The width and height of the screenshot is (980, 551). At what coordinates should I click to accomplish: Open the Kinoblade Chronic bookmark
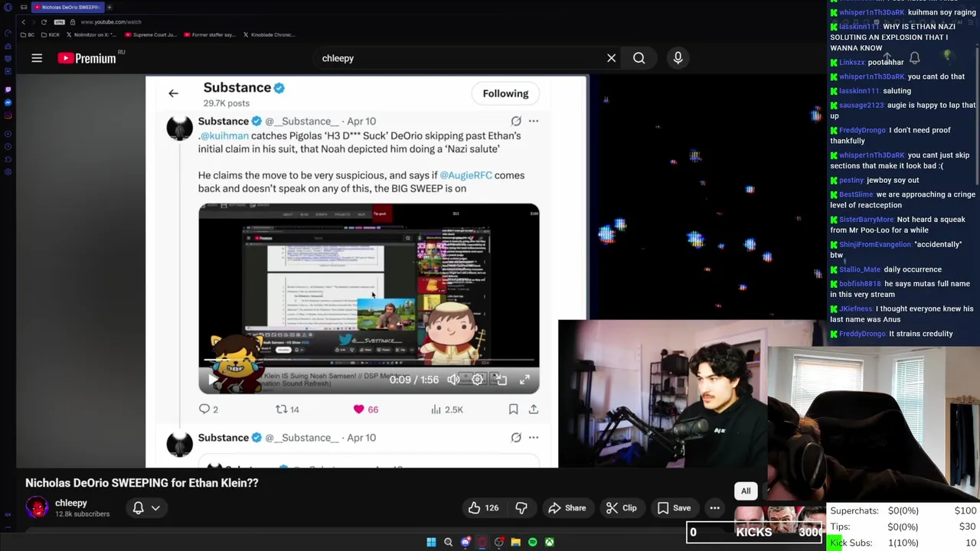269,34
